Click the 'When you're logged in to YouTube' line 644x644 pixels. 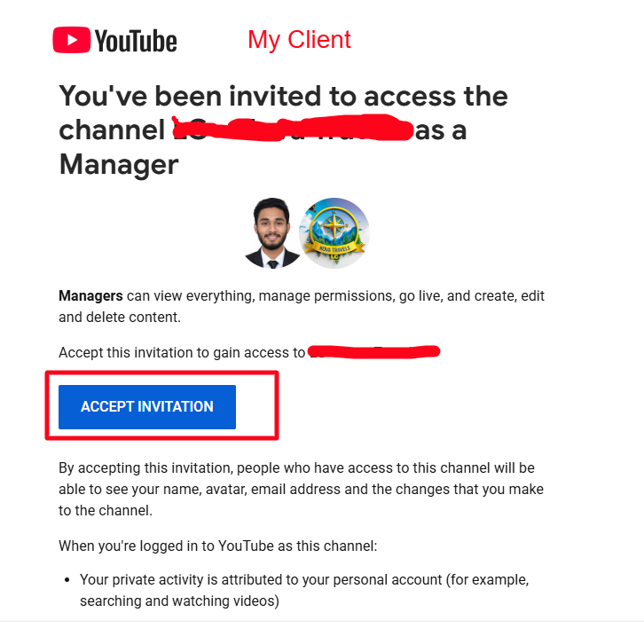(x=218, y=546)
